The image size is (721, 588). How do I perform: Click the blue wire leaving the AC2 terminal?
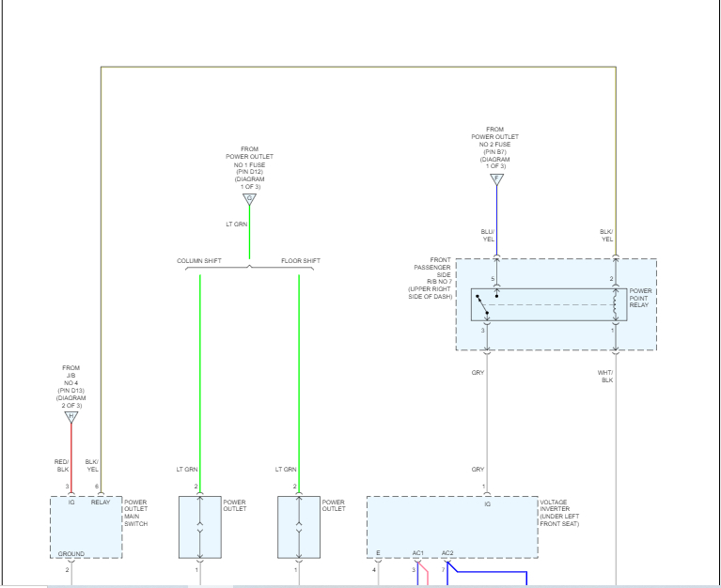click(491, 572)
